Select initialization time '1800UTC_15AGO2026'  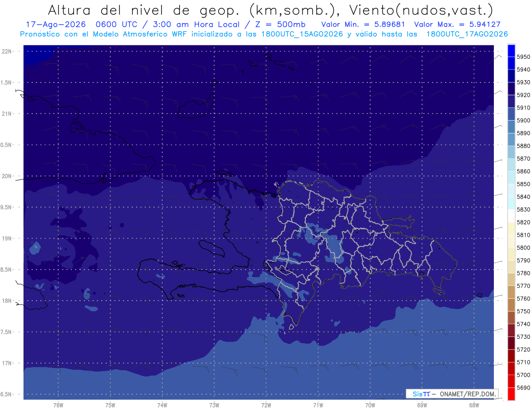[x=301, y=34]
